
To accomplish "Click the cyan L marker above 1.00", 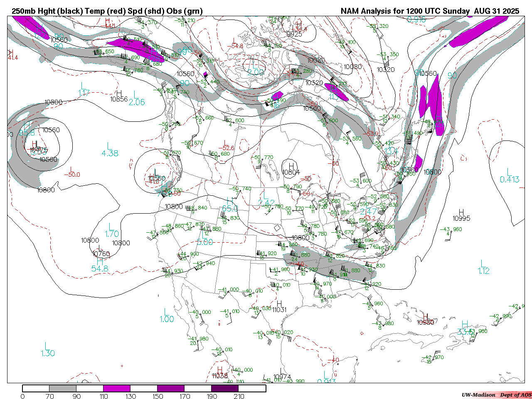I will point(166,312).
